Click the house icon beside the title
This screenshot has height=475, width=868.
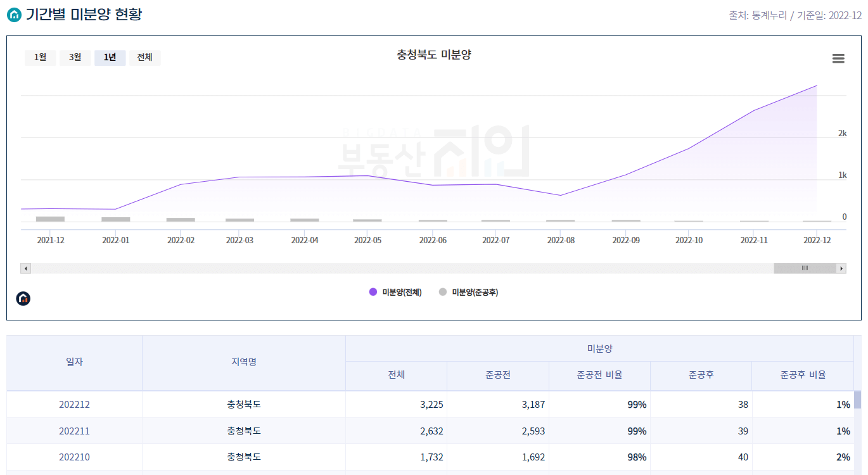[x=14, y=15]
